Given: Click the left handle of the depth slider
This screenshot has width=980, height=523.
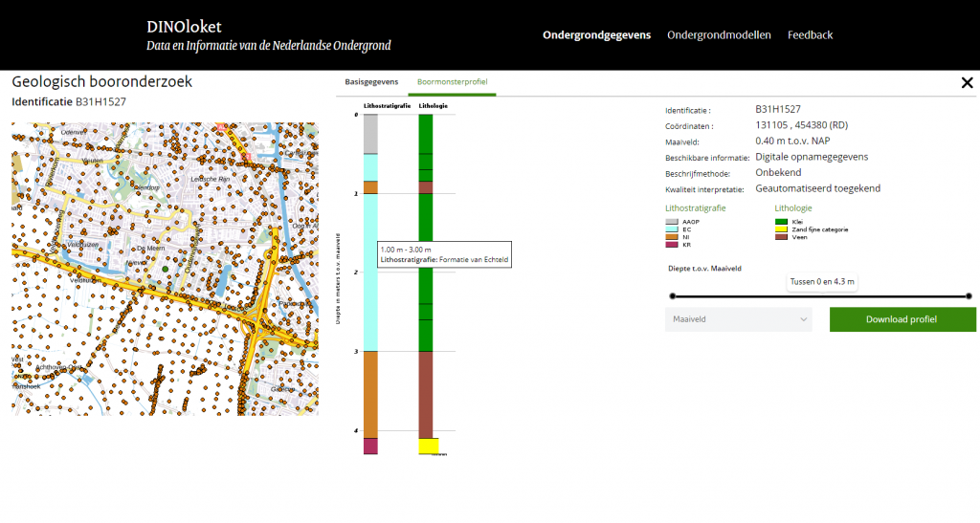Looking at the screenshot, I should (x=672, y=296).
